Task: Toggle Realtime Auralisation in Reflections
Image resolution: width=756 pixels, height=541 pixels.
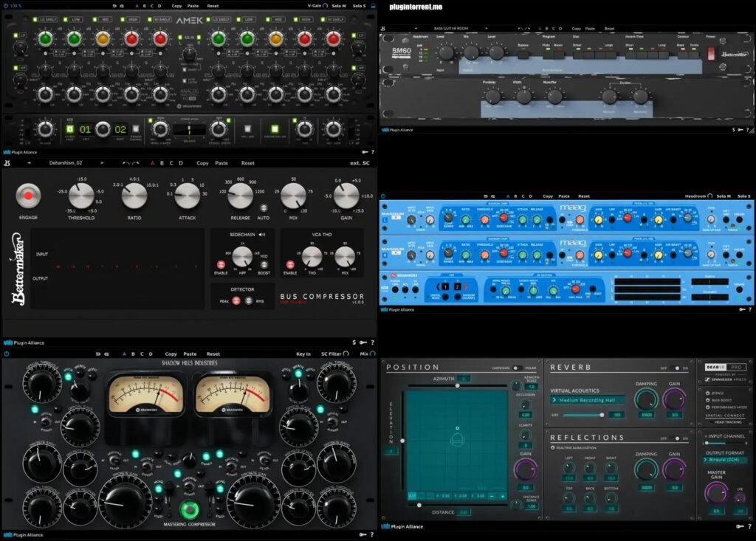Action: pos(553,448)
